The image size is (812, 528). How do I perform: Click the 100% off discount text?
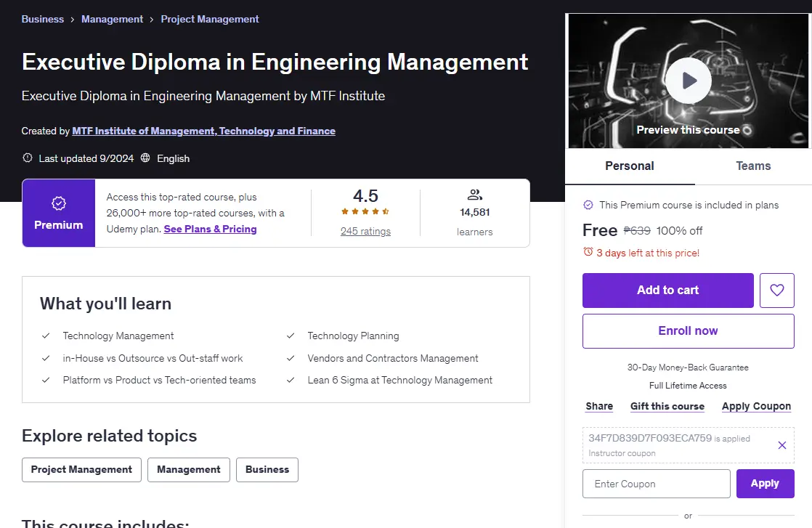click(x=679, y=231)
